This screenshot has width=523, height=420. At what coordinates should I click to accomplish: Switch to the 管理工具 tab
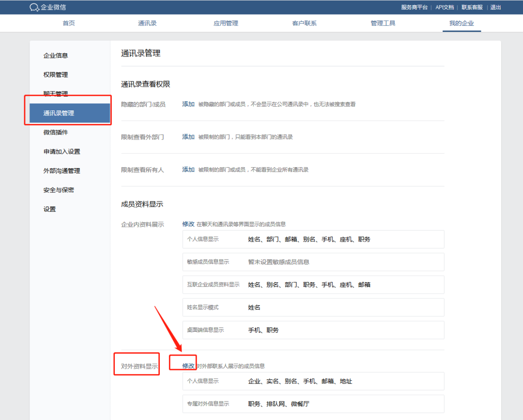click(383, 23)
